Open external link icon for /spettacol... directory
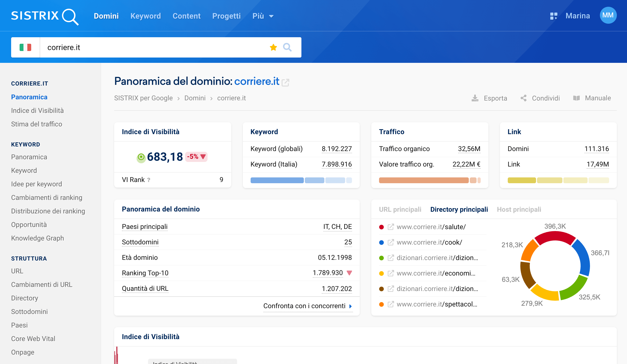This screenshot has width=627, height=364. coord(391,304)
